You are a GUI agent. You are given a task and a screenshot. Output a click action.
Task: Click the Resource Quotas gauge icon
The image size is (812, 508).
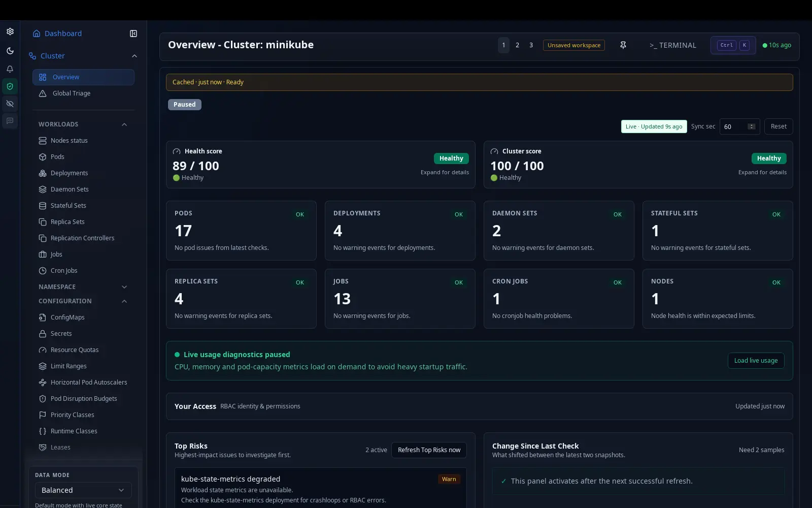tap(43, 350)
